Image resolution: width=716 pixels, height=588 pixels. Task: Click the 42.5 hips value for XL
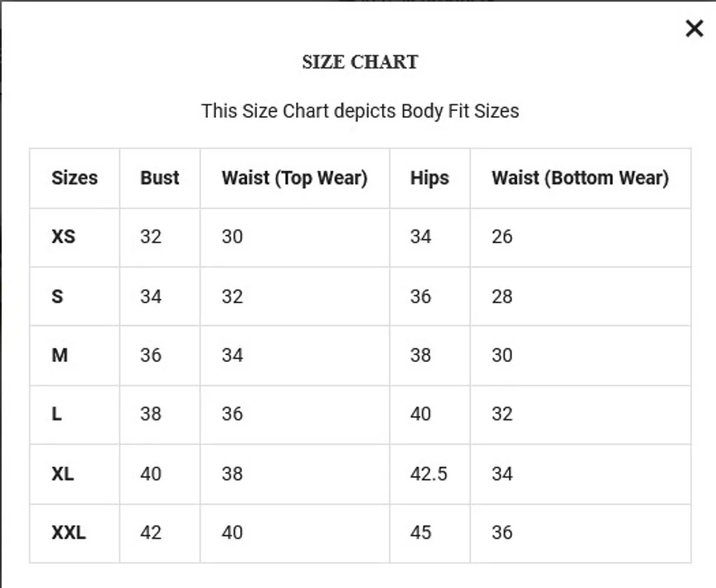pyautogui.click(x=428, y=473)
